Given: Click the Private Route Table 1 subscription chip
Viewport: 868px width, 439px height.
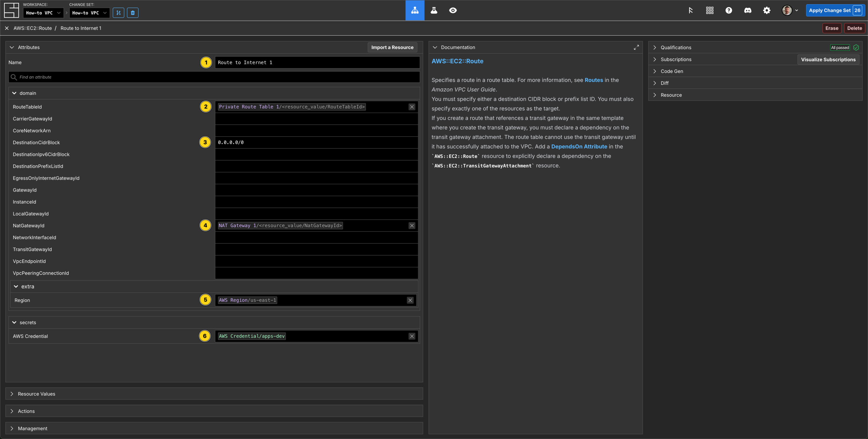Looking at the screenshot, I should pyautogui.click(x=292, y=107).
